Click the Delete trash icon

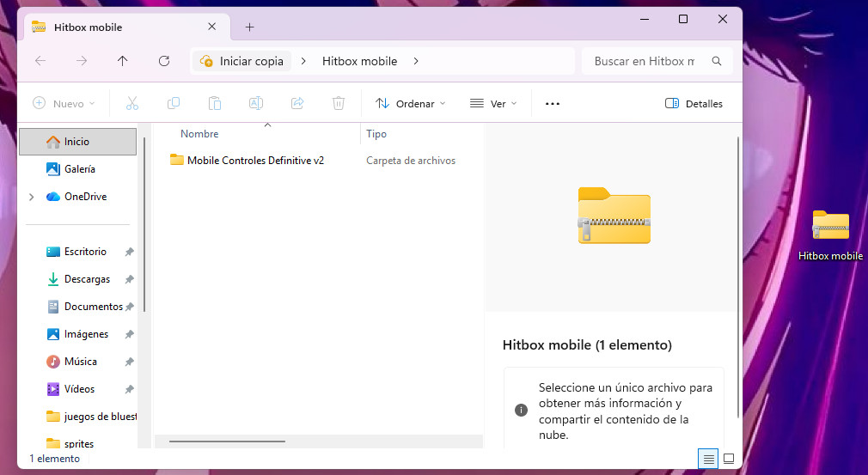[x=339, y=103]
